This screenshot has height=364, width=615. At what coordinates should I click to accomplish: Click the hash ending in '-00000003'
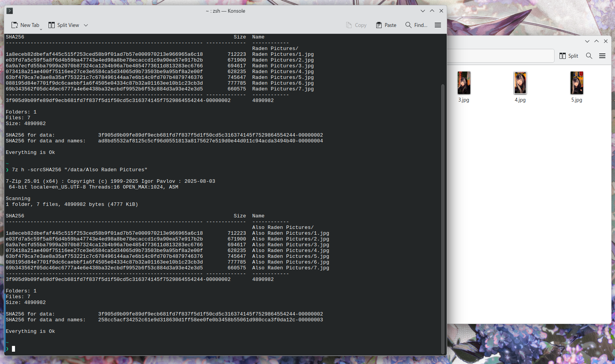tap(211, 320)
